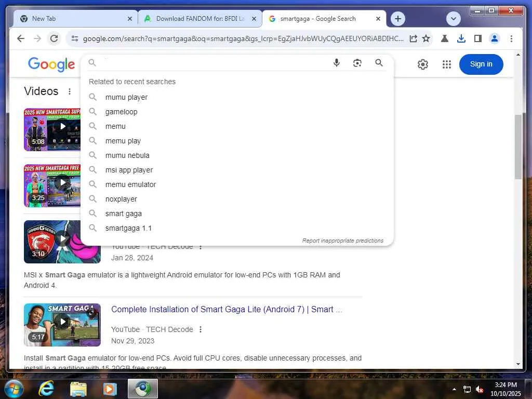
Task: Go back using browser back arrow
Action: click(x=21, y=38)
